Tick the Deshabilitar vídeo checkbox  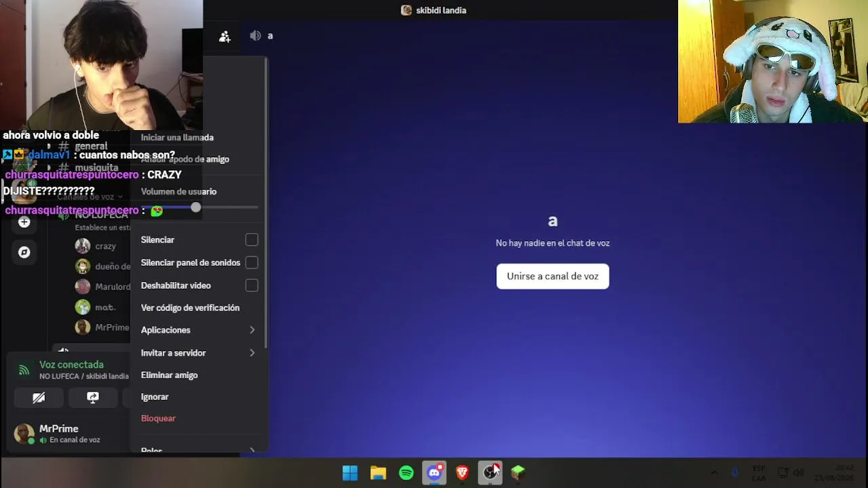coord(252,286)
